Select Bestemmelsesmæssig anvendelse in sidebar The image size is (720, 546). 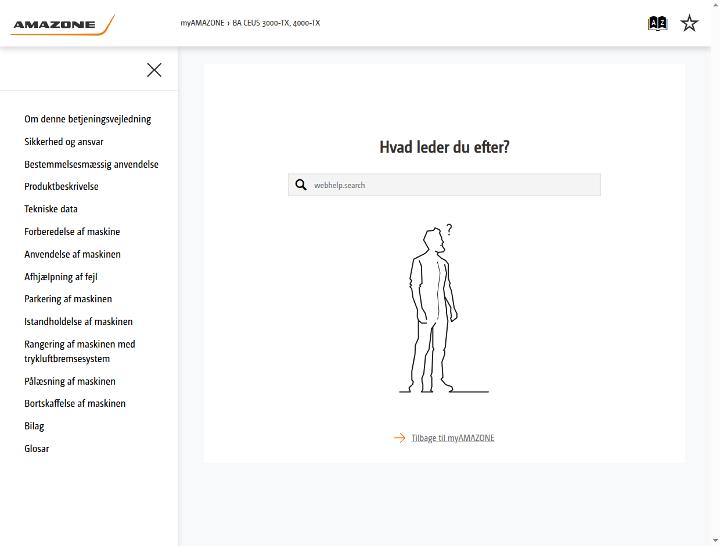(x=91, y=164)
